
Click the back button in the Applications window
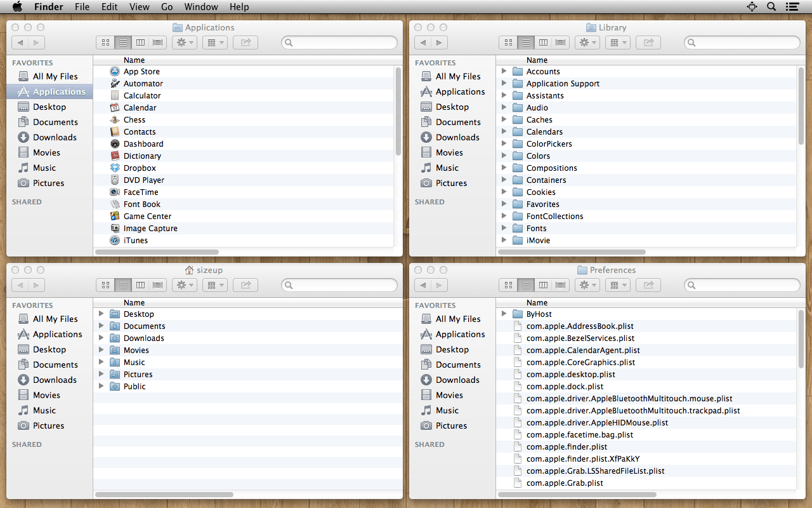(20, 43)
